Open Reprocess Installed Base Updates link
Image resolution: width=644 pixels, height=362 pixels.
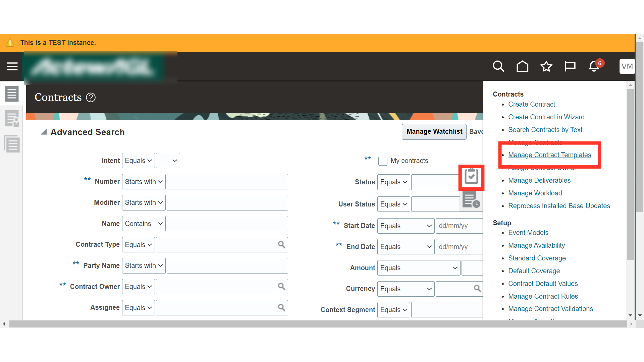559,206
